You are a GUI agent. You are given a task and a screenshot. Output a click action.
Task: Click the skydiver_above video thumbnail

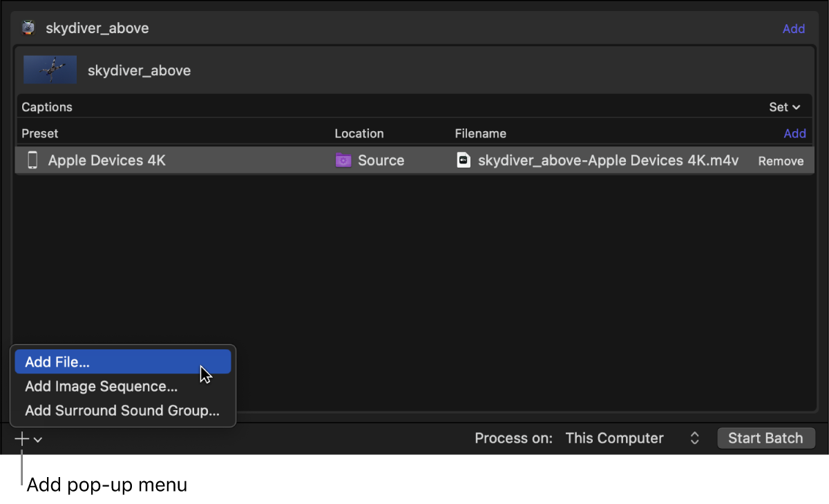(50, 70)
